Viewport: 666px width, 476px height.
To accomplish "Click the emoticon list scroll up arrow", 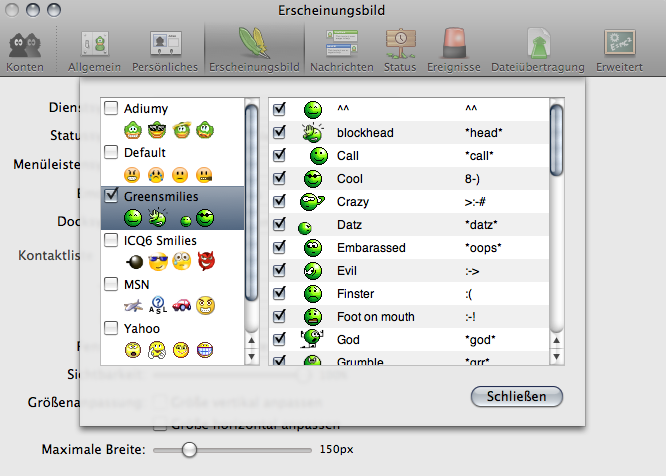I will pos(556,341).
